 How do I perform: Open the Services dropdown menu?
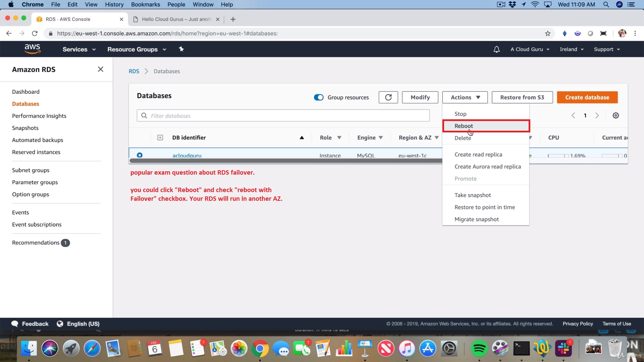(79, 49)
